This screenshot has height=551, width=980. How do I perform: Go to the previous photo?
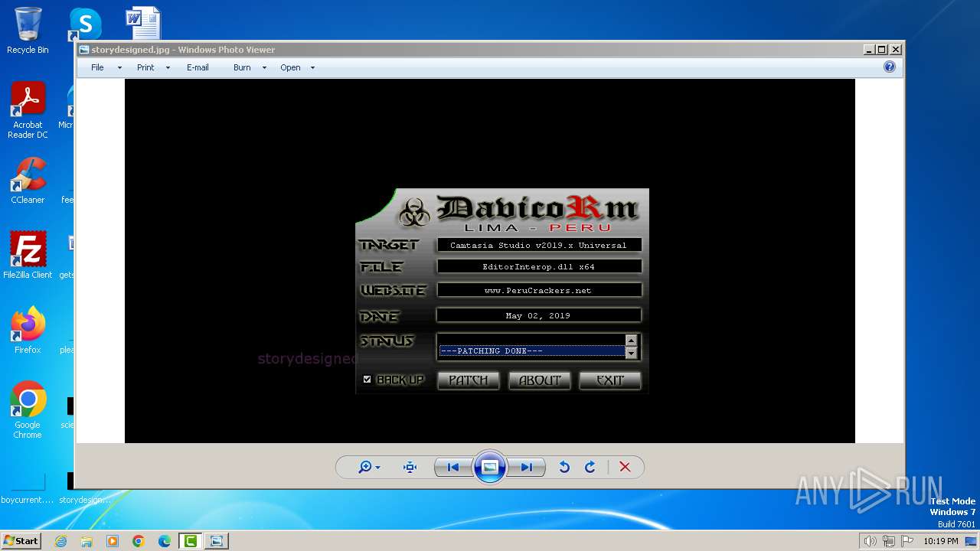click(452, 467)
